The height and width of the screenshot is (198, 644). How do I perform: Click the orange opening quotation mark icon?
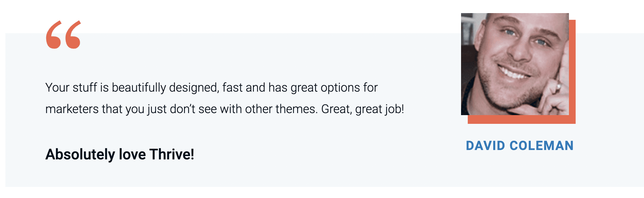[x=63, y=35]
